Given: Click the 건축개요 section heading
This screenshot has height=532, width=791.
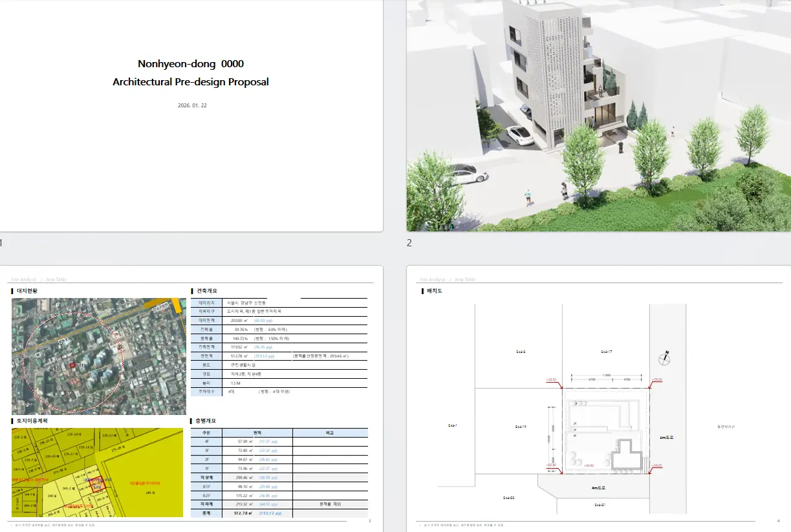Looking at the screenshot, I should pos(208,291).
